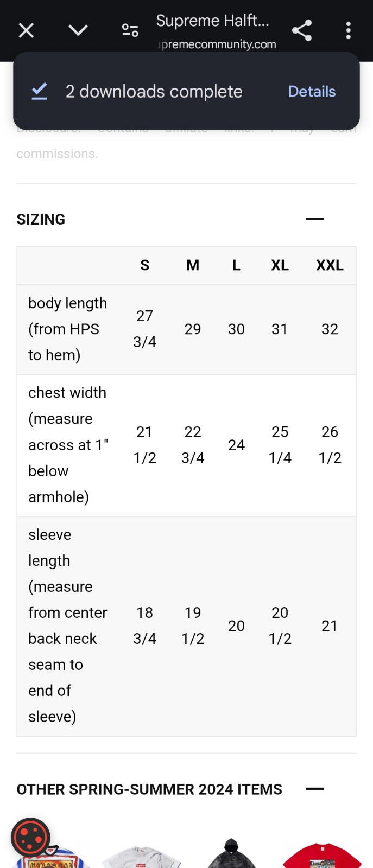Open the red t-shirt thumbnail
This screenshot has width=373, height=868.
322,856
